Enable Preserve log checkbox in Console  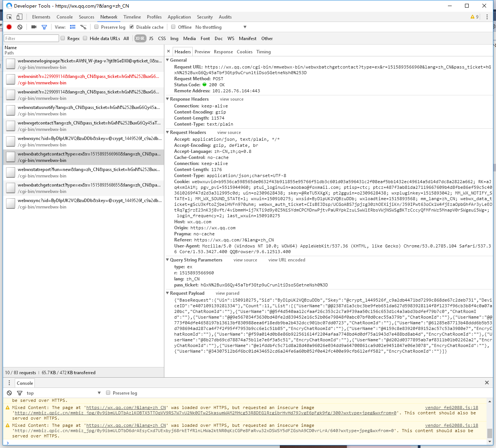coord(108,393)
